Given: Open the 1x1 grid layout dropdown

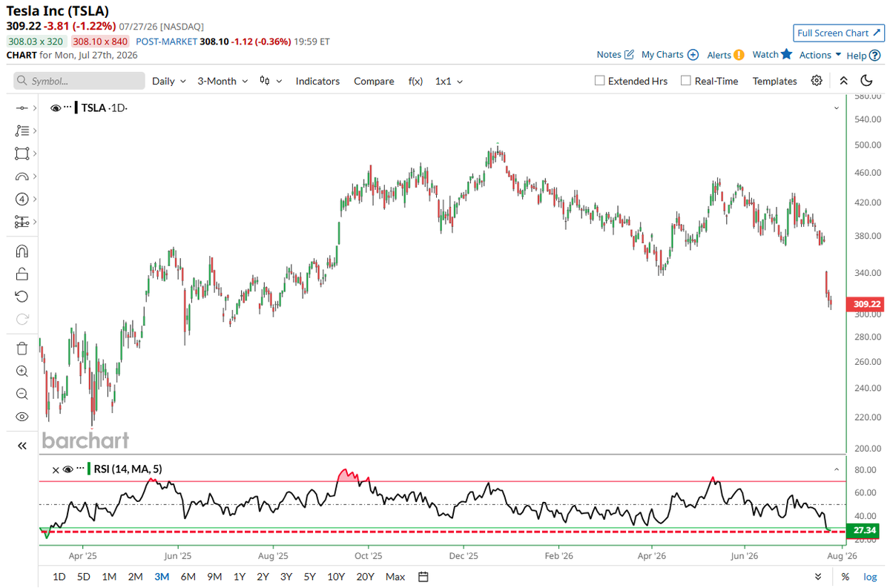Looking at the screenshot, I should tap(449, 81).
